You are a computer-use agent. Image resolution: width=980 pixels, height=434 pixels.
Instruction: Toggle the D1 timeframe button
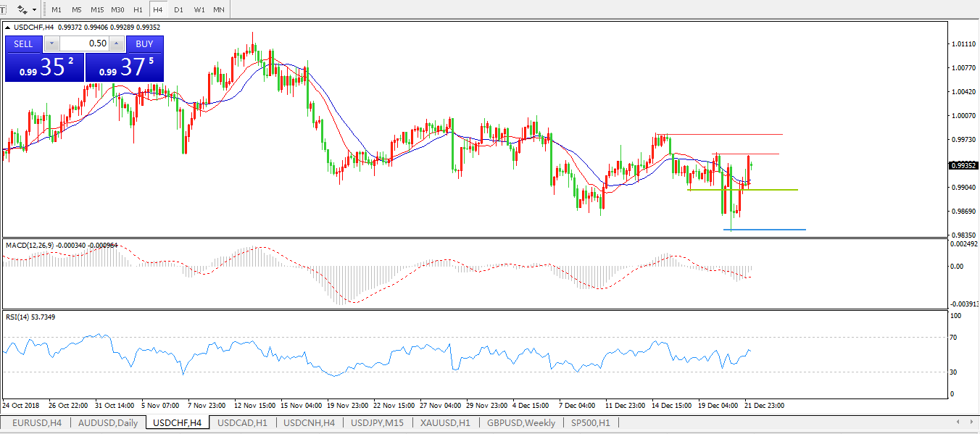(178, 9)
